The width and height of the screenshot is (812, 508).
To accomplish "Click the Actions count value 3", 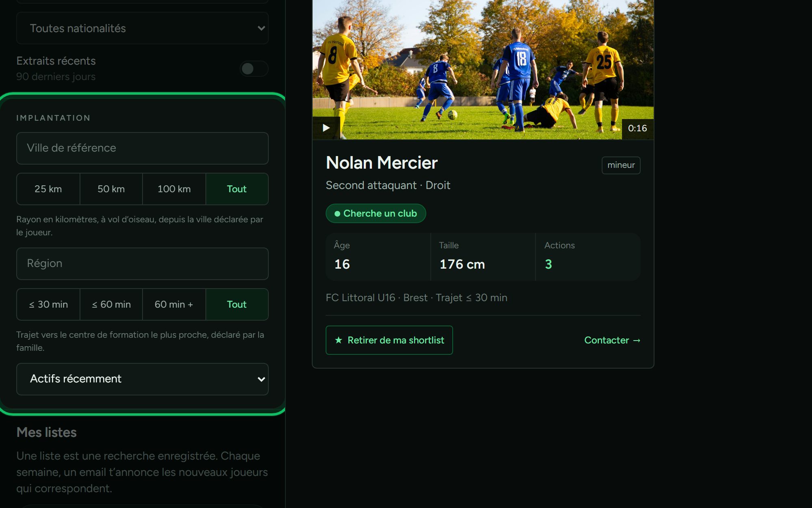I will [x=548, y=265].
